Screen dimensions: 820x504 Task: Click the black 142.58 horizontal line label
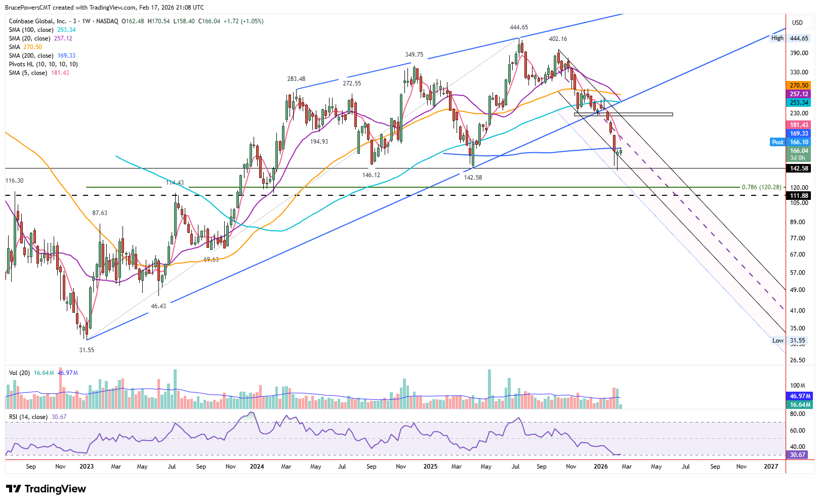click(799, 169)
